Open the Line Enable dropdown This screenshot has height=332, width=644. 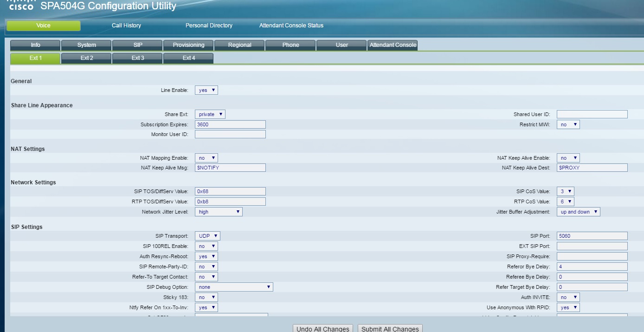pyautogui.click(x=206, y=90)
